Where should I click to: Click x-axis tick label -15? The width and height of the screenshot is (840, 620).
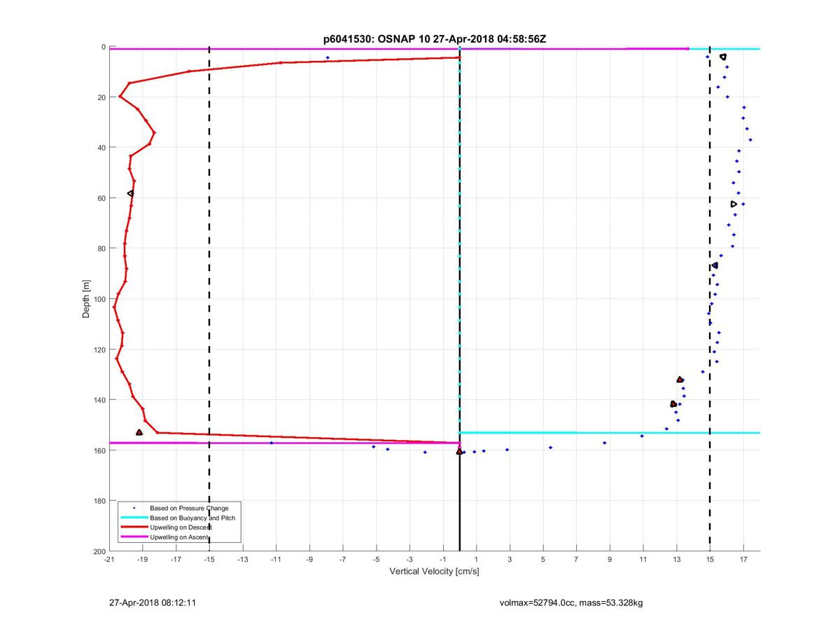(x=209, y=559)
